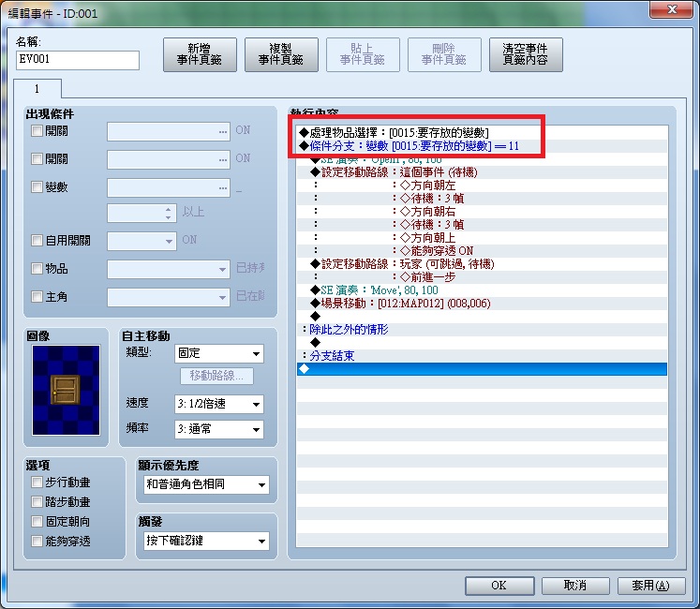Open the 物品 condition dropdown
This screenshot has height=609, width=700.
click(x=169, y=269)
